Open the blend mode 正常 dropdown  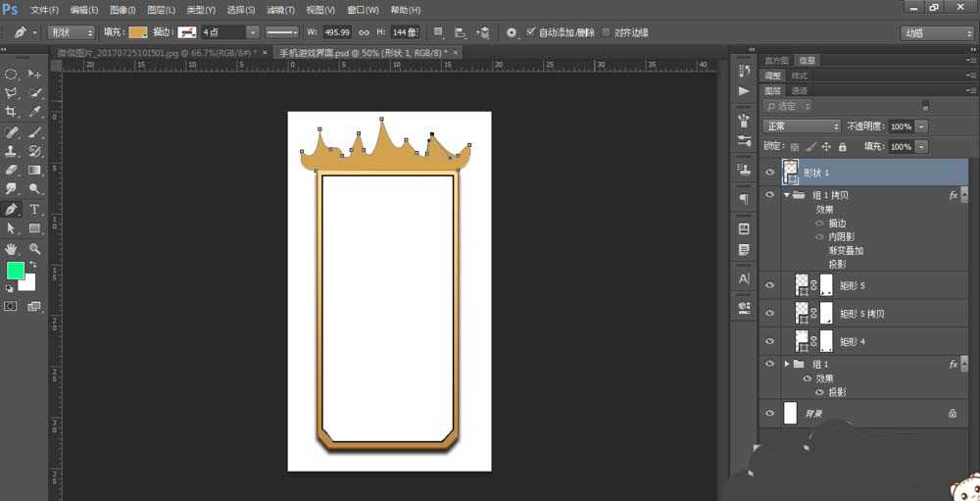tap(802, 126)
